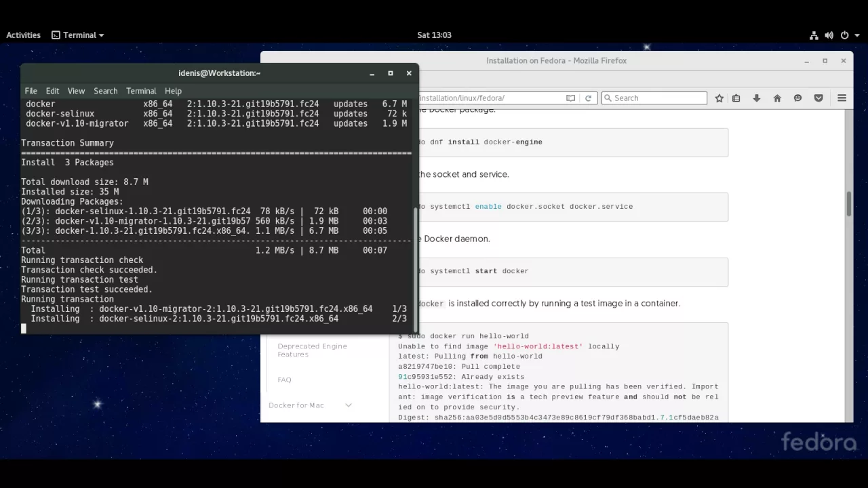Image resolution: width=868 pixels, height=488 pixels.
Task: Open the Terminal menu in the terminal menubar
Action: coord(141,91)
